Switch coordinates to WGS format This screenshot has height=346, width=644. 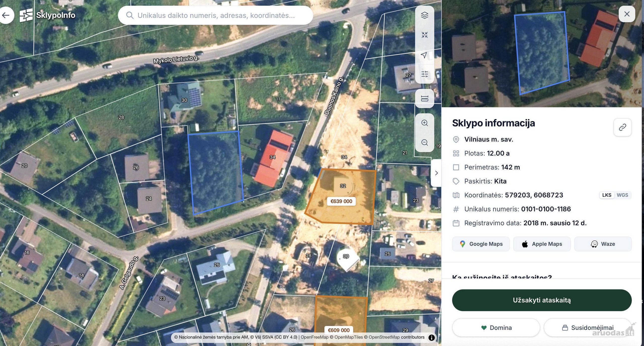(622, 195)
